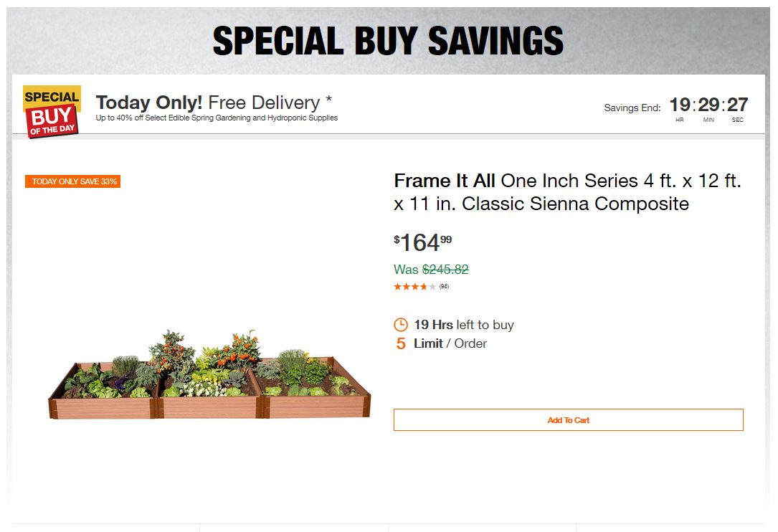Click the hours value in countdown timer
778x532 pixels.
(680, 105)
